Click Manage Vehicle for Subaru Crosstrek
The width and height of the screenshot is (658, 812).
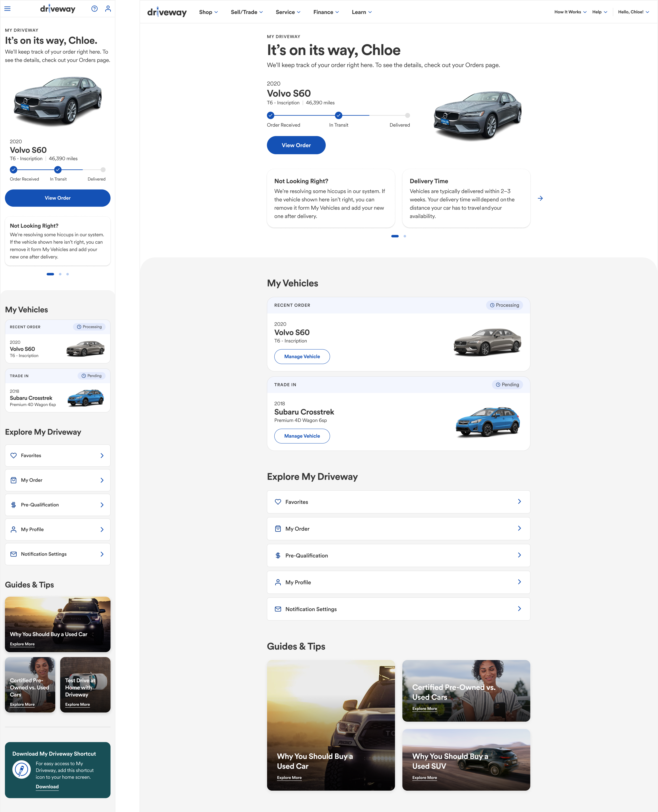tap(302, 436)
